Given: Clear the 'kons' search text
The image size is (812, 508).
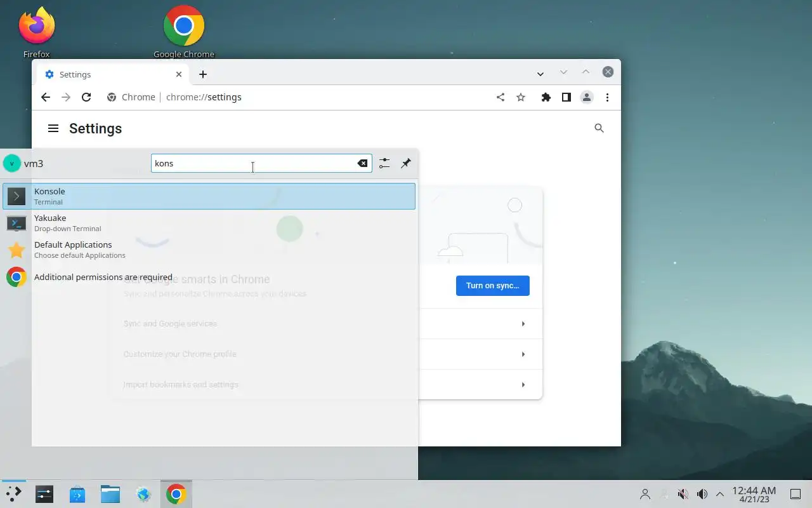Looking at the screenshot, I should 362,163.
